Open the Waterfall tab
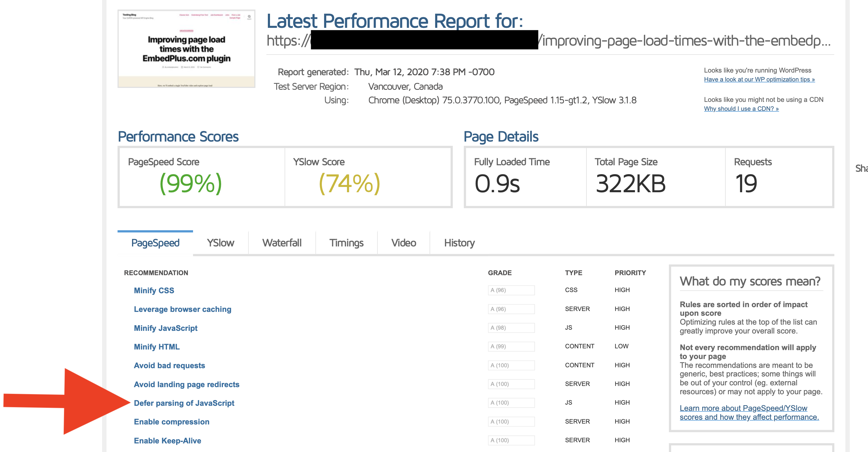This screenshot has width=868, height=452. point(282,243)
